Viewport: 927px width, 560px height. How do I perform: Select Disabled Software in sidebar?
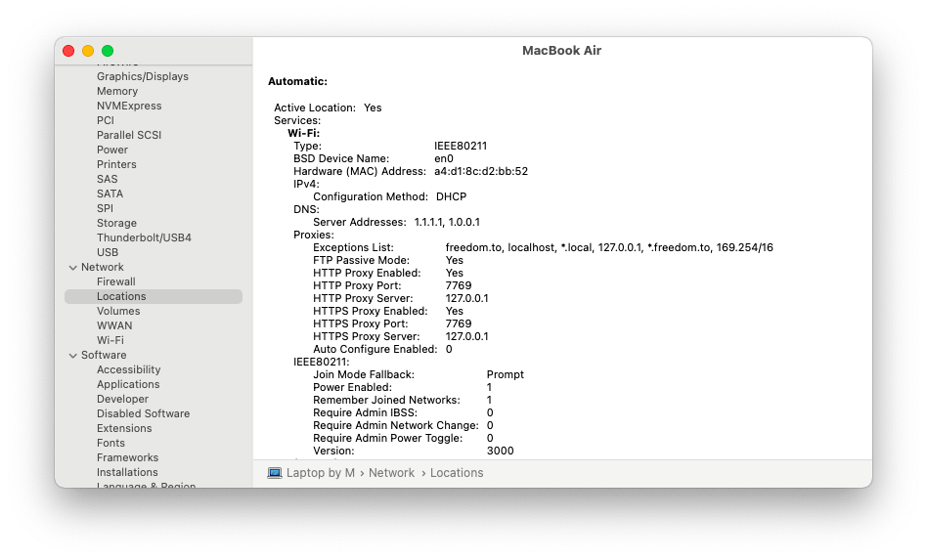143,413
